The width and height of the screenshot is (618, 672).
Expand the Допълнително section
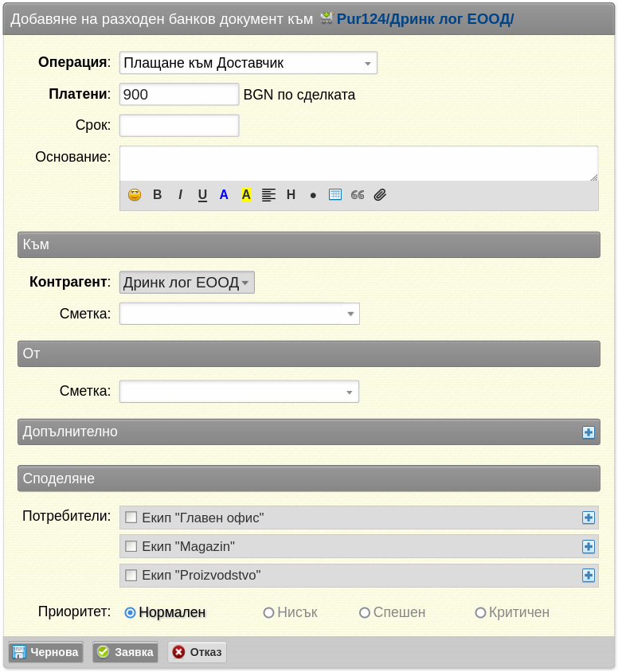589,432
